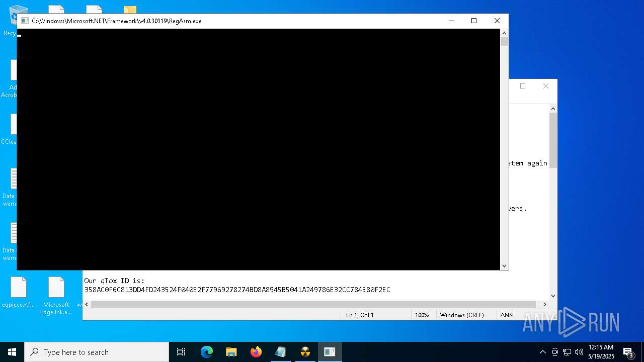Open the volume control tray icon
The width and height of the screenshot is (644, 362).
point(579,352)
